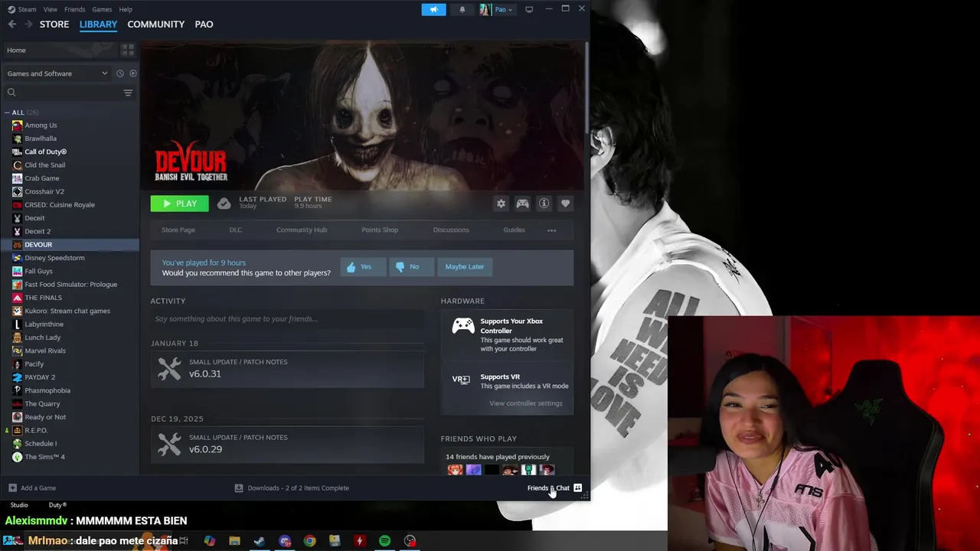Click the library Home button

click(60, 50)
